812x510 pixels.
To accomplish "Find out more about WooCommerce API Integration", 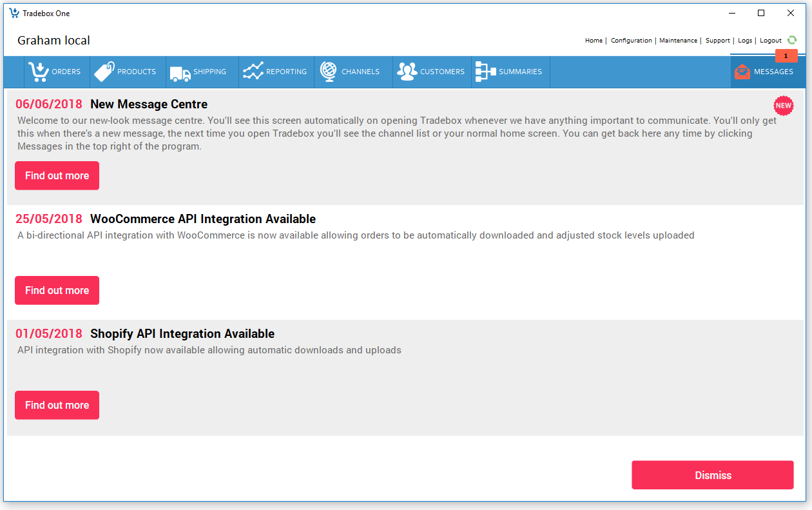I will pos(57,290).
